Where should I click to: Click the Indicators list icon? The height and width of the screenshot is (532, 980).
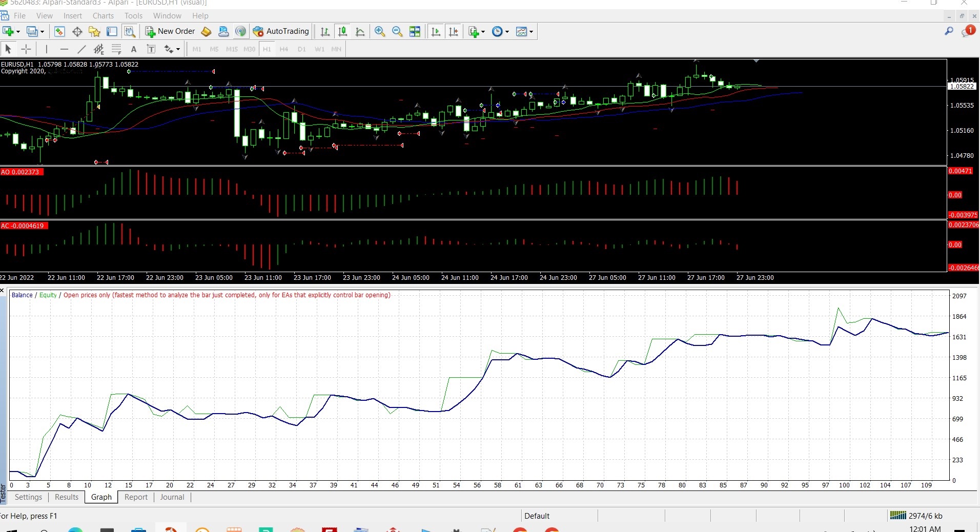pos(474,31)
